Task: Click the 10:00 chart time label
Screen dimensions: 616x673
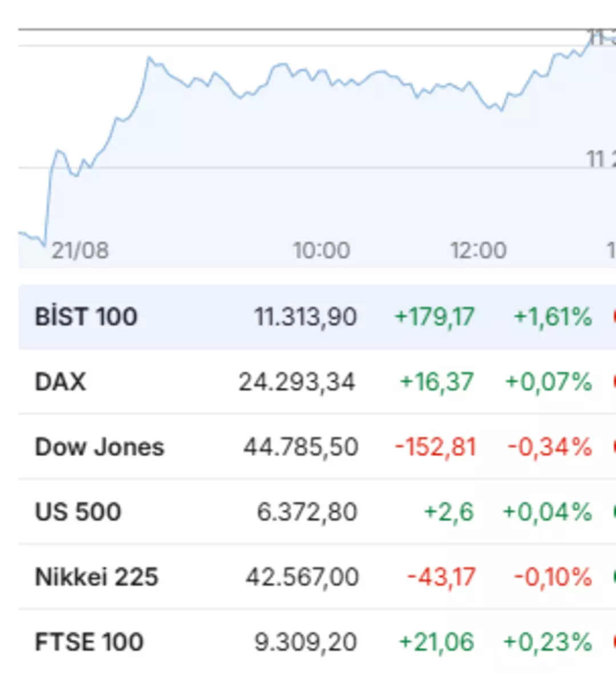Action: pyautogui.click(x=321, y=250)
